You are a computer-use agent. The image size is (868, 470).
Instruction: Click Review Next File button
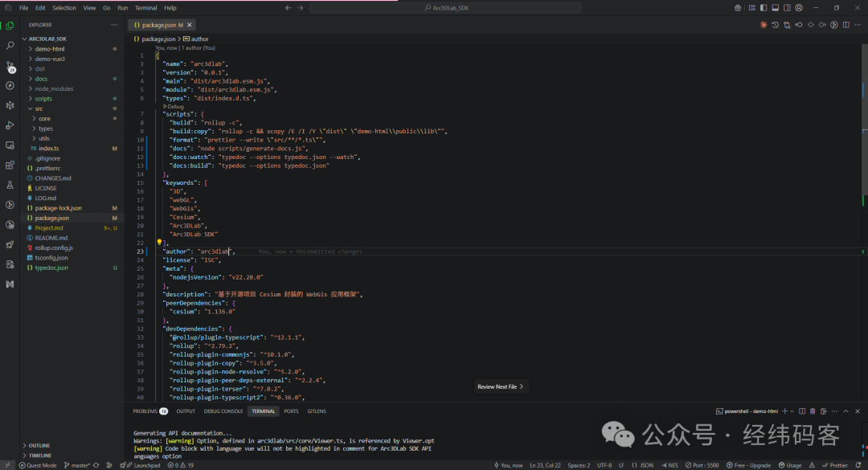tap(501, 386)
